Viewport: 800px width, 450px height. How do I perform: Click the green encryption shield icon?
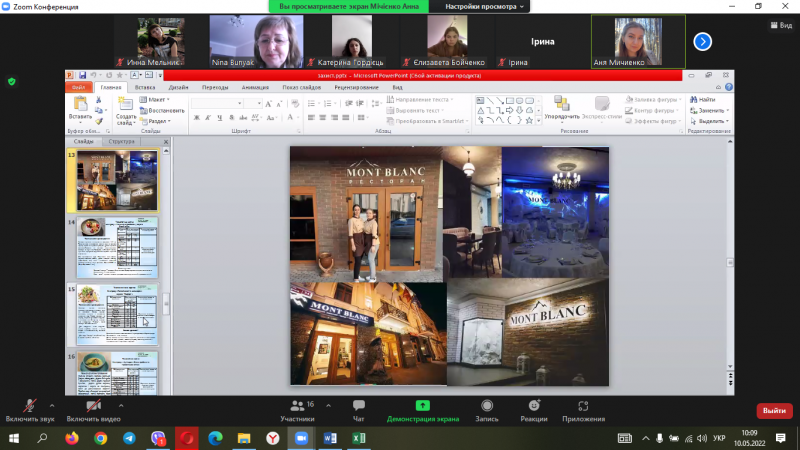12,82
